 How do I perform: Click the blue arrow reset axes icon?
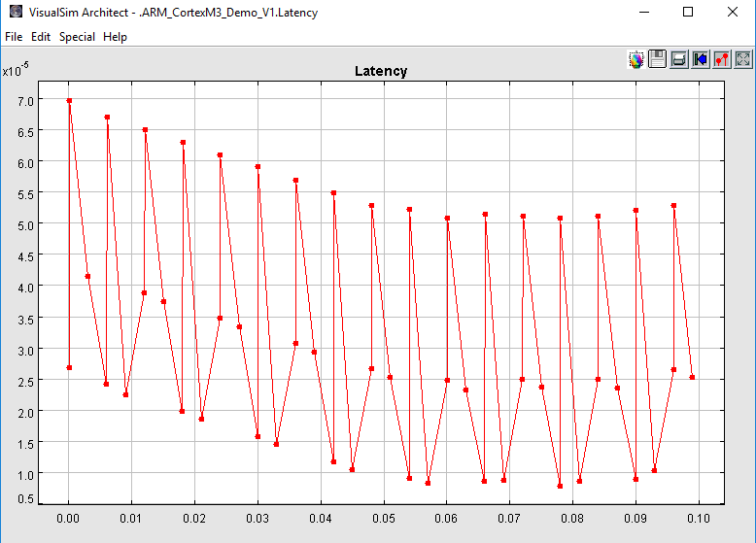701,59
